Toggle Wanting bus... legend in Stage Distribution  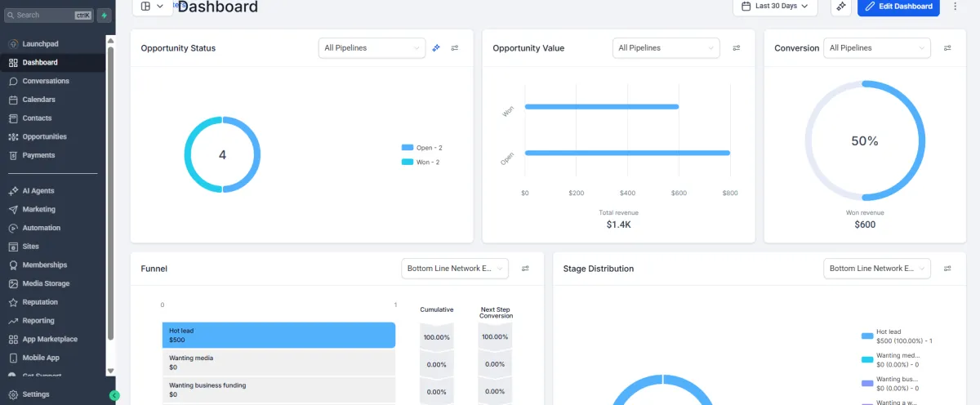(x=890, y=384)
